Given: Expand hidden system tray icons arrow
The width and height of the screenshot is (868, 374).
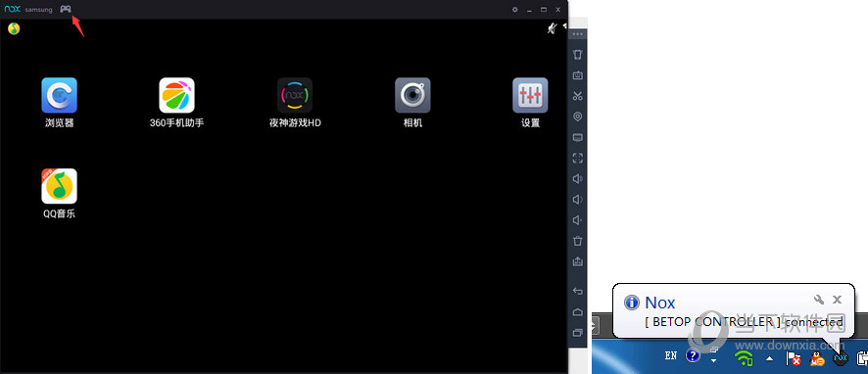Looking at the screenshot, I should 769,358.
